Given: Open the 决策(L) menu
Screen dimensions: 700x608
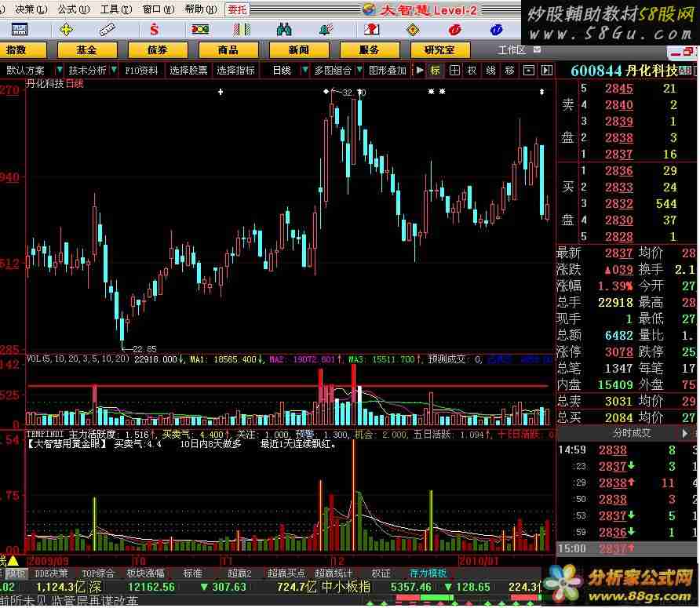Looking at the screenshot, I should click(31, 9).
